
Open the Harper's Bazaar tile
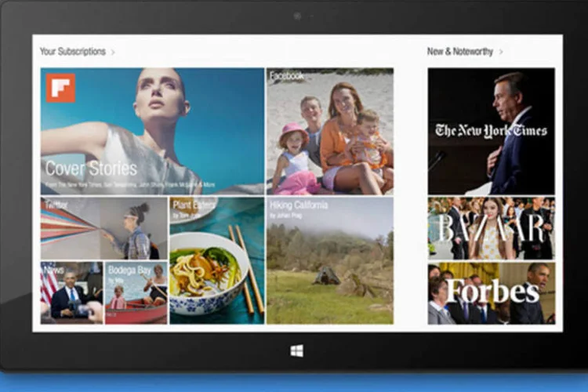pos(492,228)
